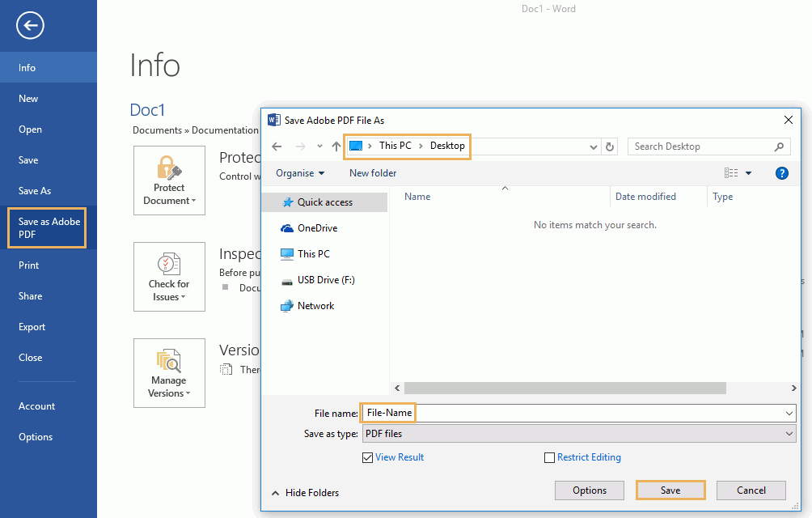This screenshot has height=518, width=812.
Task: Create a New folder
Action: pyautogui.click(x=373, y=173)
